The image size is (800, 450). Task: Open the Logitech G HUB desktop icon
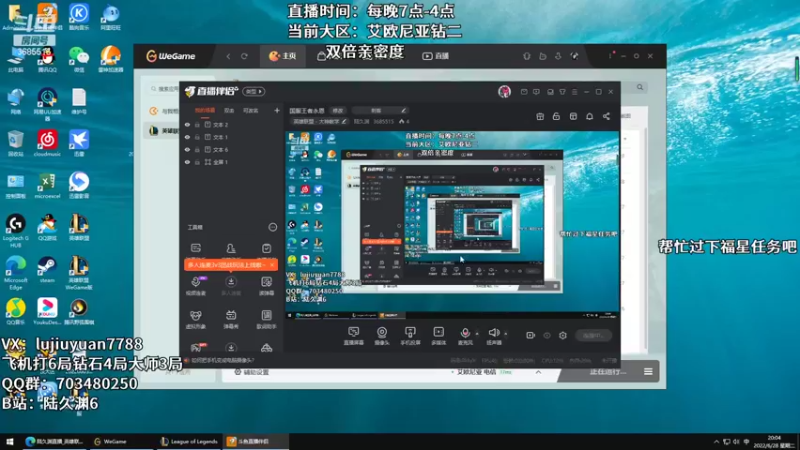tap(15, 231)
